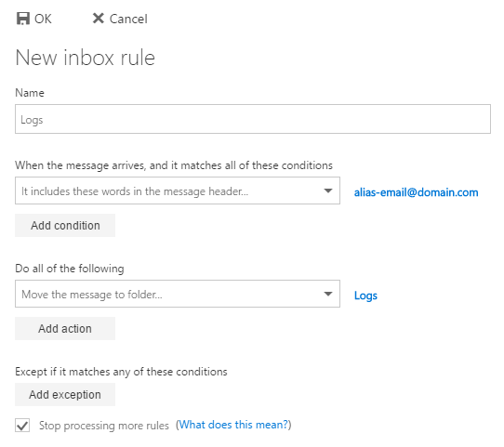This screenshot has width=504, height=447.
Task: Click the arrow on the condition dropdown
Action: (328, 191)
